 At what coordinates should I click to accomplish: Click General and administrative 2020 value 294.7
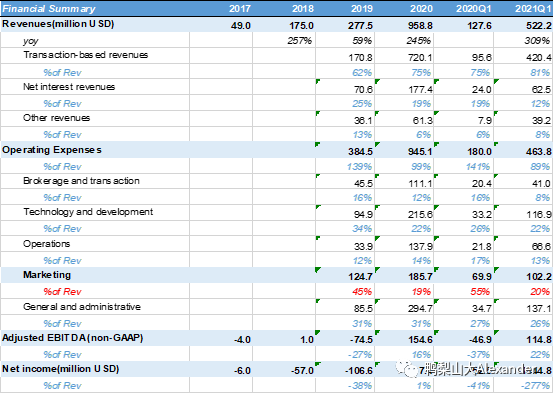[420, 308]
